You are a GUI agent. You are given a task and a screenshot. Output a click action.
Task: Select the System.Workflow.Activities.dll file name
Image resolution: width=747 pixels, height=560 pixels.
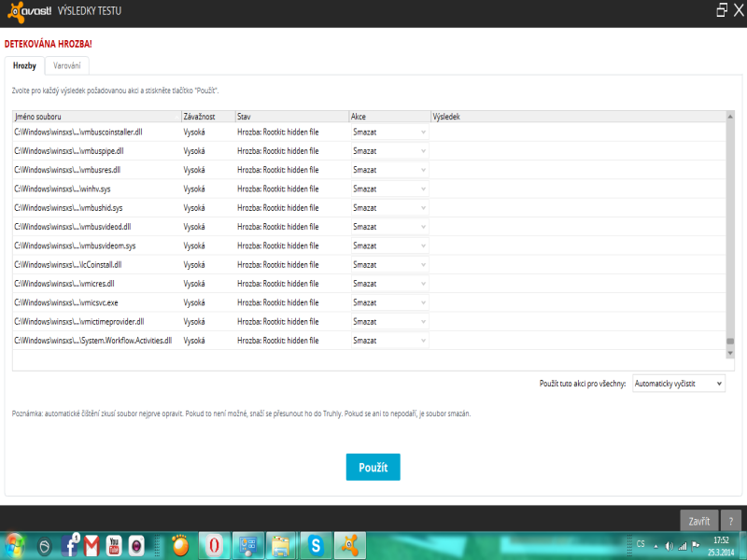tap(92, 341)
